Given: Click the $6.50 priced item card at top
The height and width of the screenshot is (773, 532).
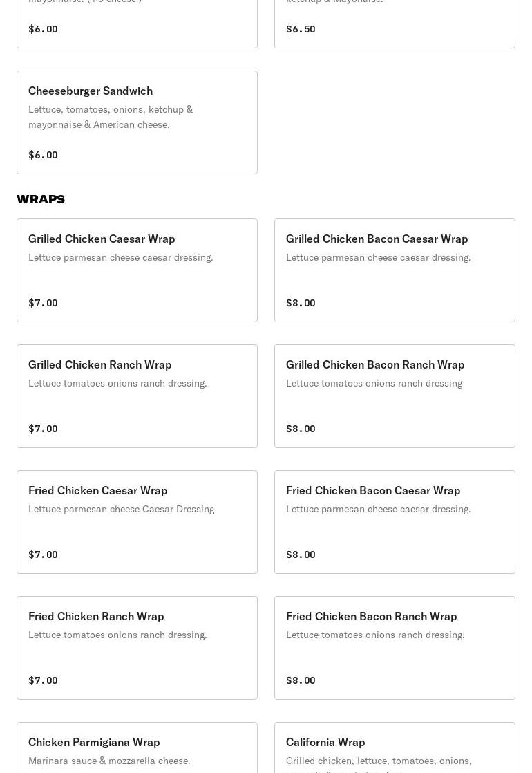Looking at the screenshot, I should tap(395, 24).
